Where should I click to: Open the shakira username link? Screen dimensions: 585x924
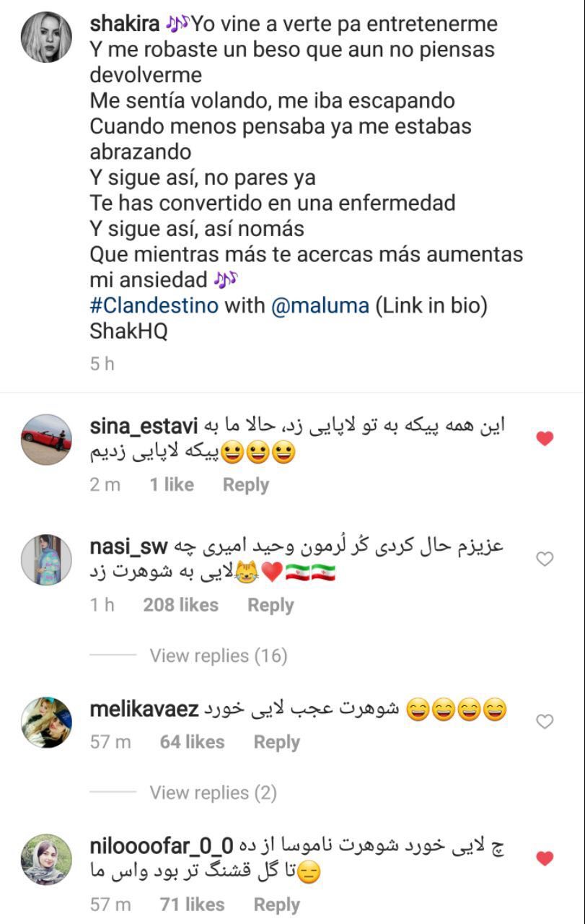pyautogui.click(x=124, y=24)
